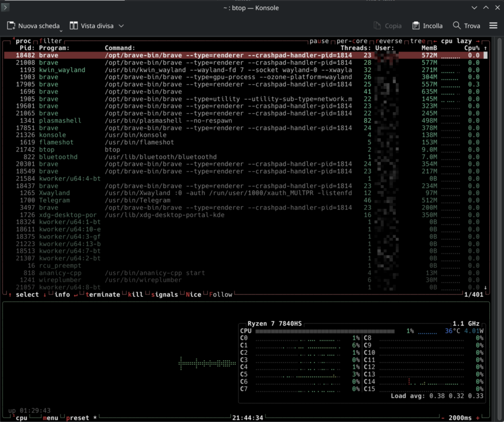Viewport: 504px width, 422px height.
Task: Click terminate for the selected process
Action: click(102, 294)
